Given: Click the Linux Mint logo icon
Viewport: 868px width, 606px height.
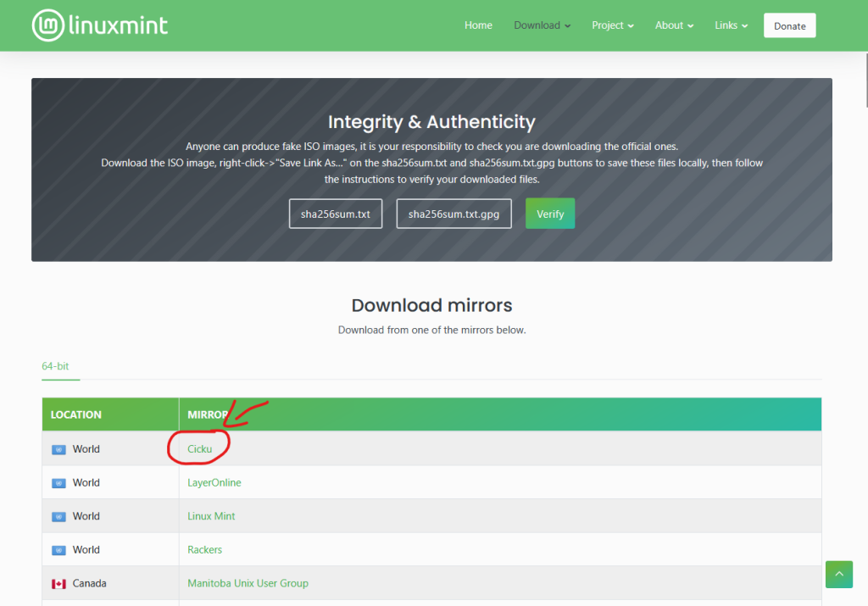Looking at the screenshot, I should point(48,25).
